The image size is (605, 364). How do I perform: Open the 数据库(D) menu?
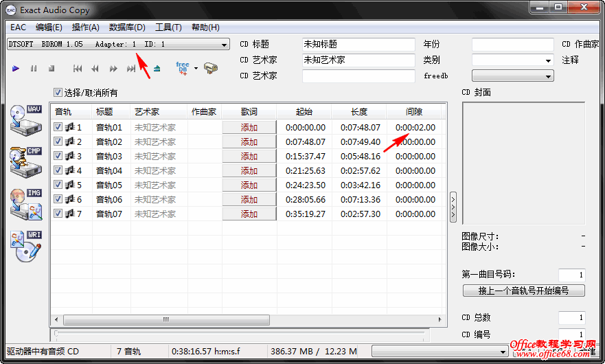(127, 27)
